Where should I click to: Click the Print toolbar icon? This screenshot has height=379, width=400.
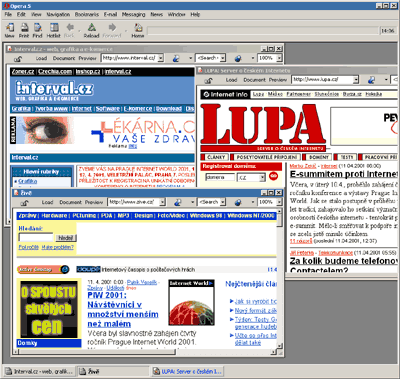tap(24, 30)
